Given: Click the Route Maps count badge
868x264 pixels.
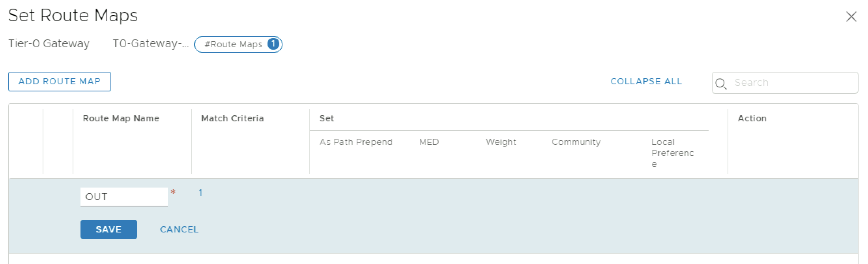Looking at the screenshot, I should [273, 44].
